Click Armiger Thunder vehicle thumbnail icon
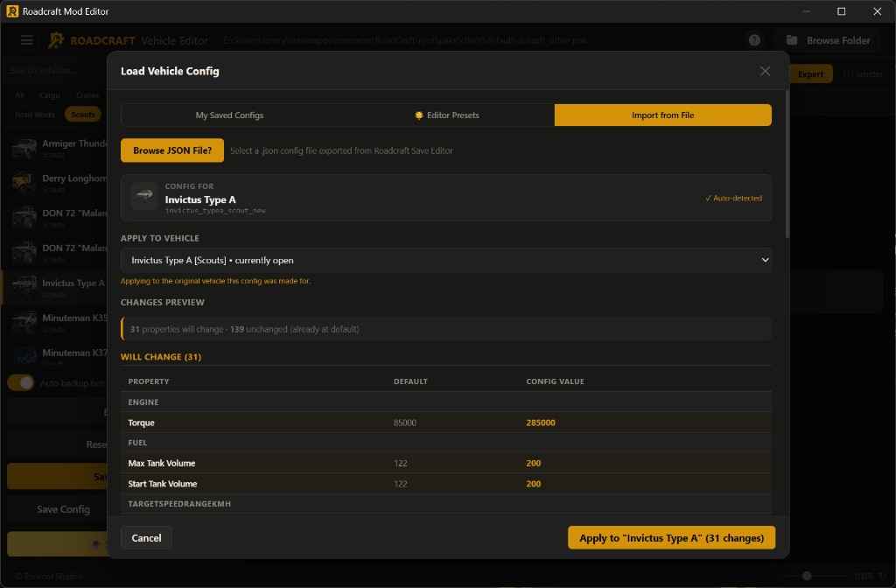This screenshot has width=896, height=588. (24, 149)
